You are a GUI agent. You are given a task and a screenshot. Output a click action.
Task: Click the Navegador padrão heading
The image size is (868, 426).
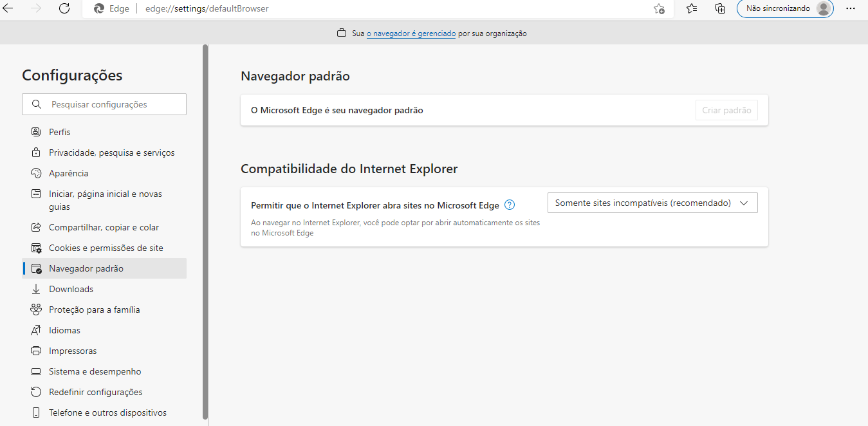(x=295, y=76)
